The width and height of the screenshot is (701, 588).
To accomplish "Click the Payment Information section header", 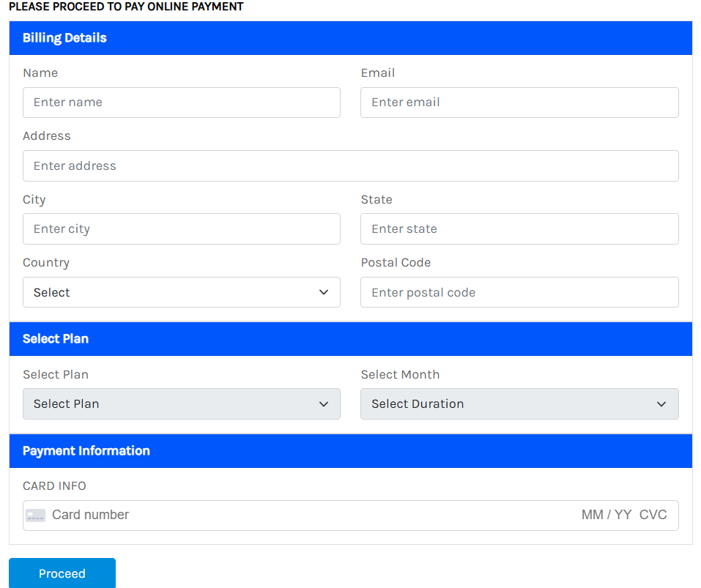I will click(x=86, y=450).
